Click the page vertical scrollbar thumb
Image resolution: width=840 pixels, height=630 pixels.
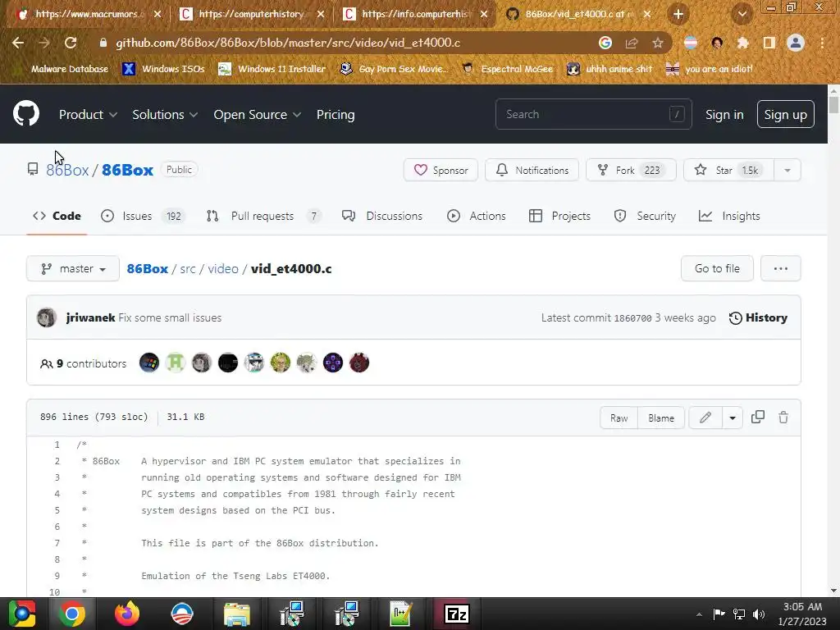click(833, 104)
